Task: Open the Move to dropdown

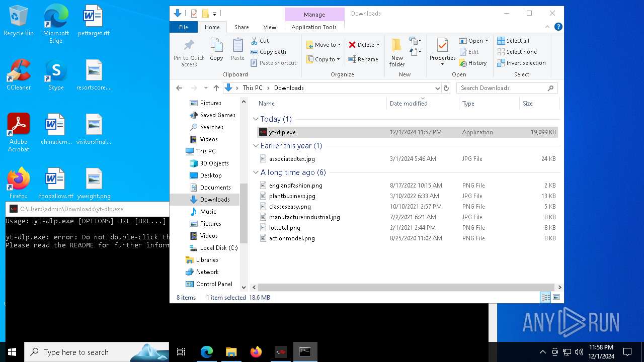Action: (x=324, y=45)
